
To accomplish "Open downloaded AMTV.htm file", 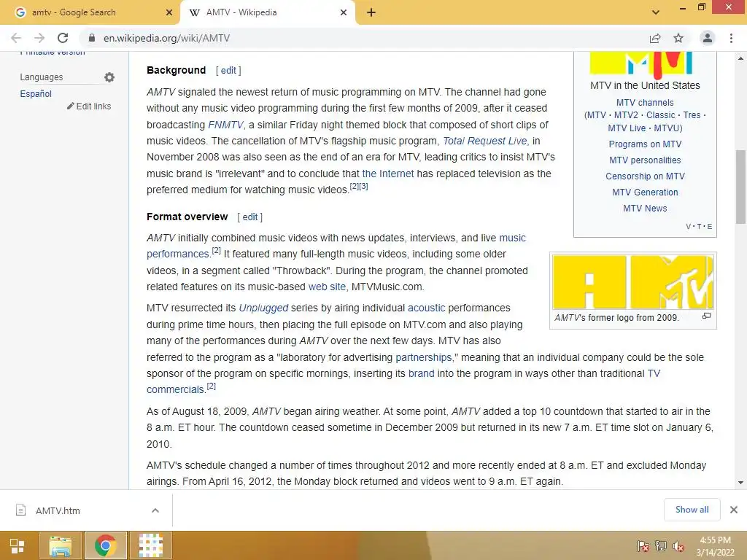I will pos(58,510).
